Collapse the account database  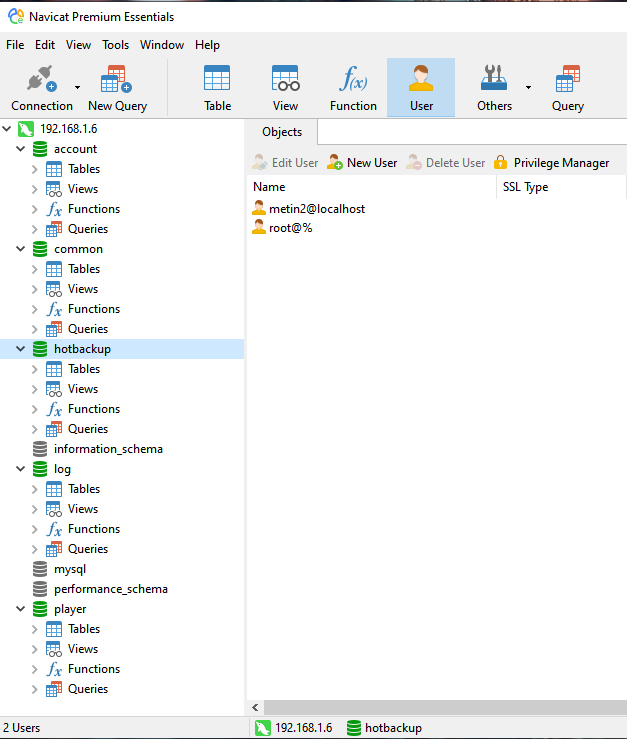[x=20, y=148]
